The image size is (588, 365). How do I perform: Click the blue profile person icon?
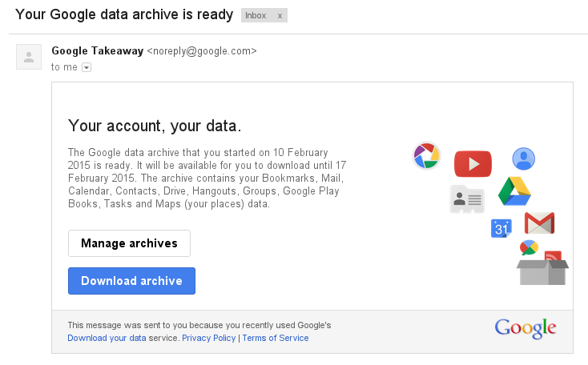pos(524,158)
